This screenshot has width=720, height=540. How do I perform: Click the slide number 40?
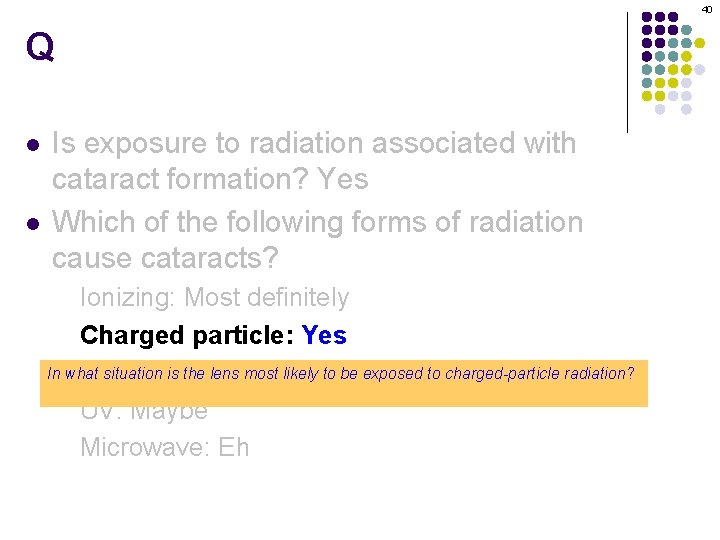(x=707, y=9)
